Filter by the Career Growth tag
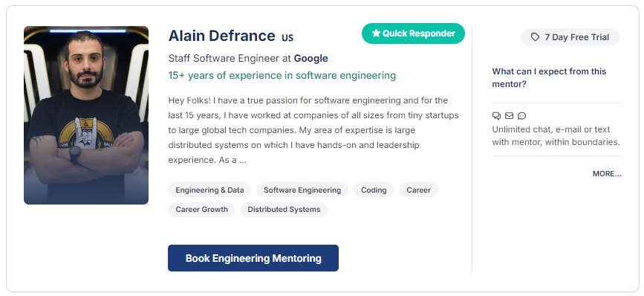Image resolution: width=644 pixels, height=296 pixels. click(201, 209)
